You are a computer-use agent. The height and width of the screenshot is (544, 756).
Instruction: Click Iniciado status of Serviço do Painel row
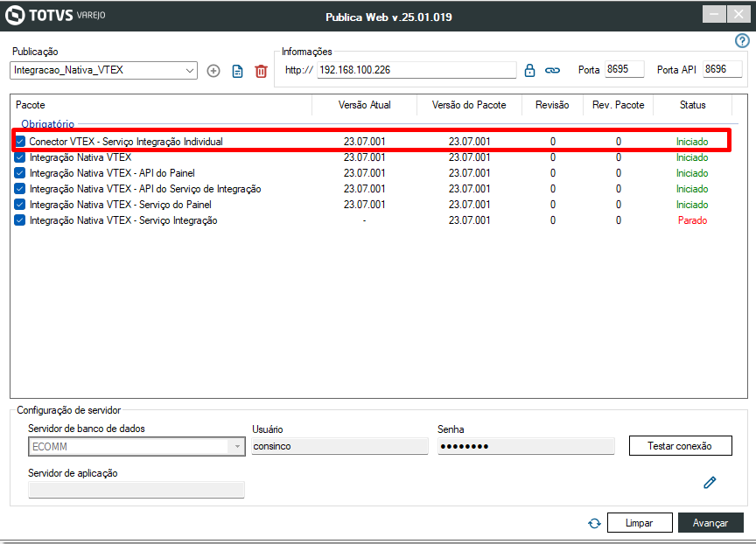coord(692,205)
